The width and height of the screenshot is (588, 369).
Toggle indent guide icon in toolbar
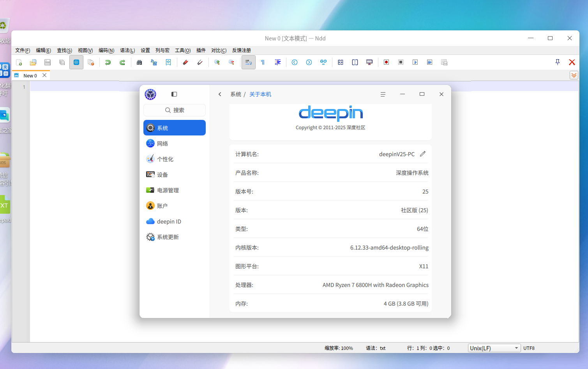click(278, 62)
